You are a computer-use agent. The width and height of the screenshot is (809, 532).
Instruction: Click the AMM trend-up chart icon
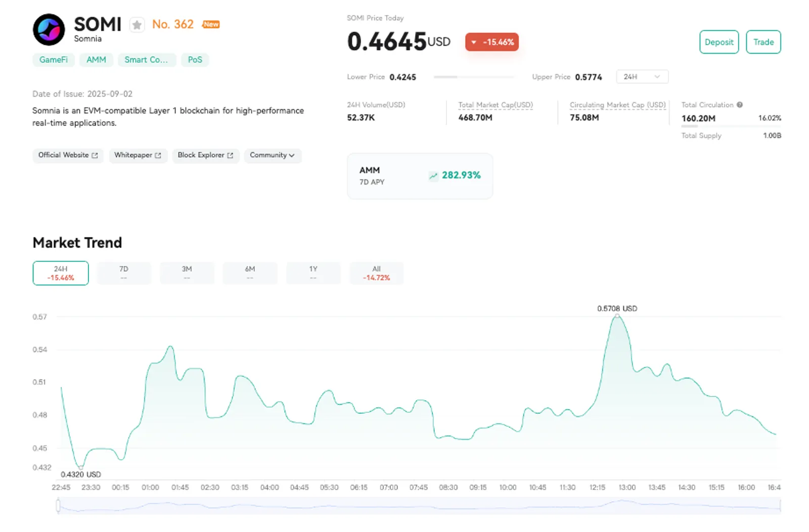tap(433, 175)
